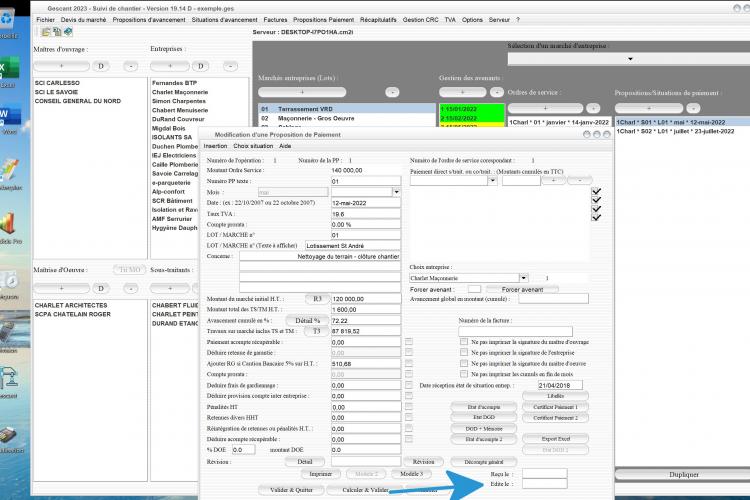Click the Détail % button
This screenshot has width=750, height=500.
307,321
